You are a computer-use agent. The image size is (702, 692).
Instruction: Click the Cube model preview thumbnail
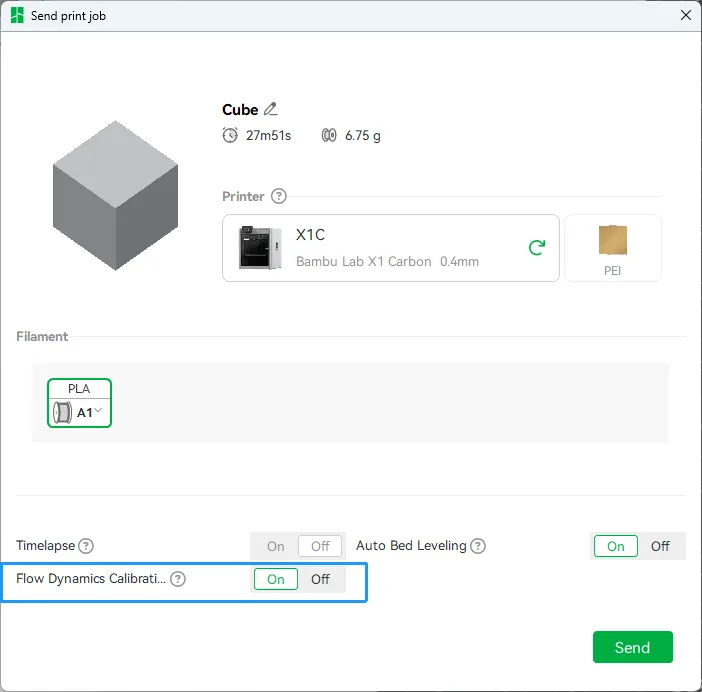[x=116, y=195]
